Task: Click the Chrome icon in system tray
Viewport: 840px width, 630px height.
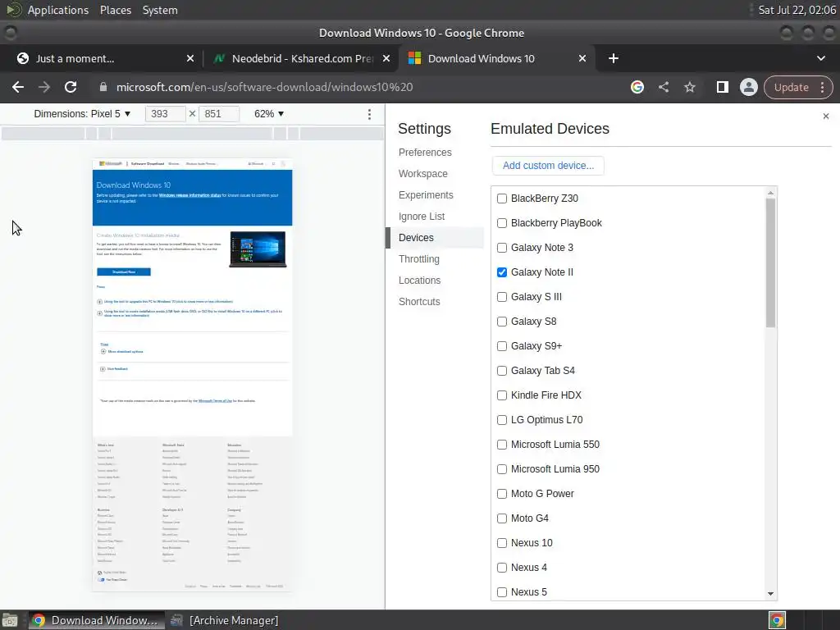Action: pos(777,620)
